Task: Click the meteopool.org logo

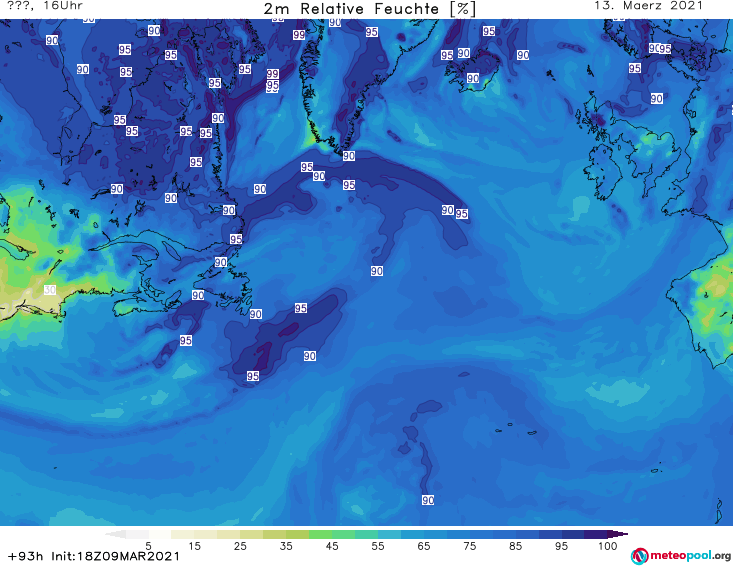Action: coord(681,556)
